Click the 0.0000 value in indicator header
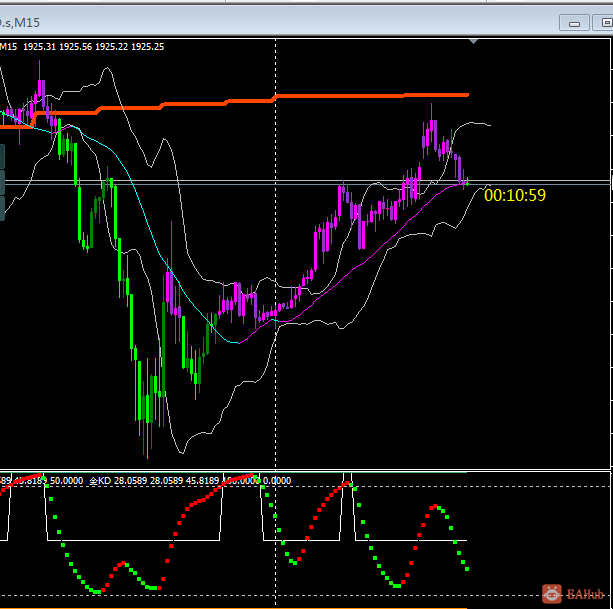The image size is (613, 609). [277, 480]
